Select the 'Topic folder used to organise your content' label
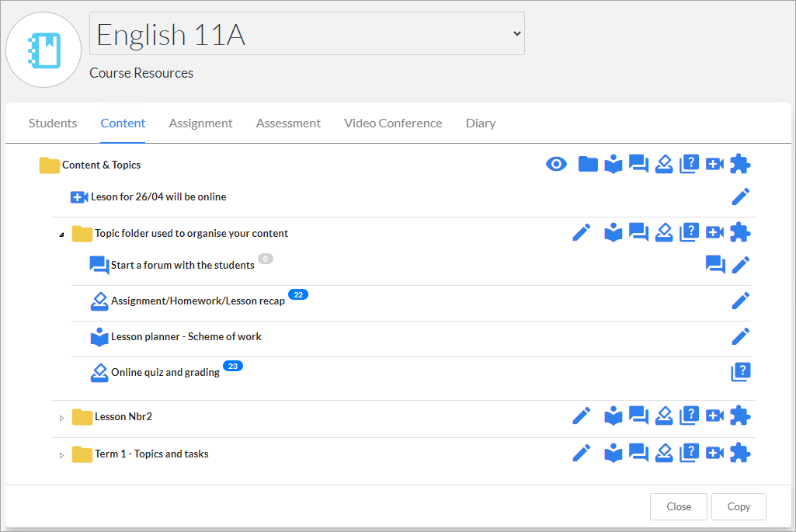This screenshot has width=796, height=532. point(191,234)
